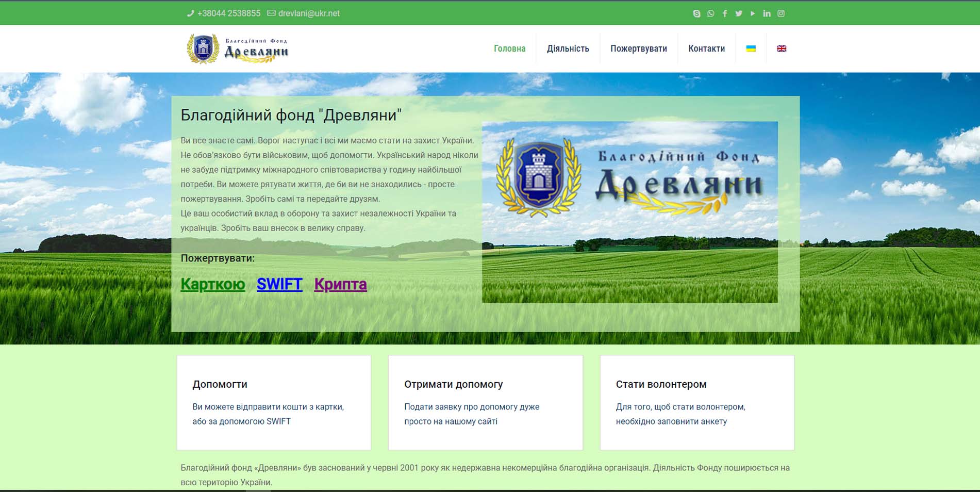The image size is (980, 492).
Task: Open the WhatsApp icon in top bar
Action: 711,13
